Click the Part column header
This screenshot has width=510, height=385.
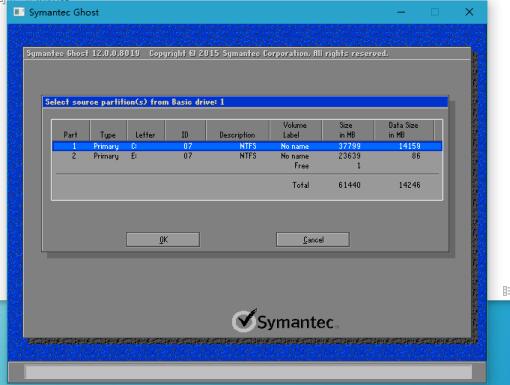(70, 135)
